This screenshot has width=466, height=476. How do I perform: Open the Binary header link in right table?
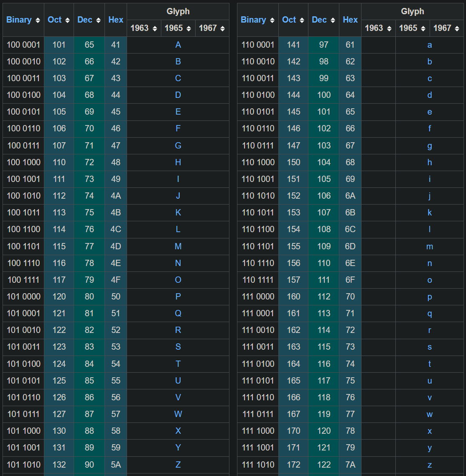253,20
